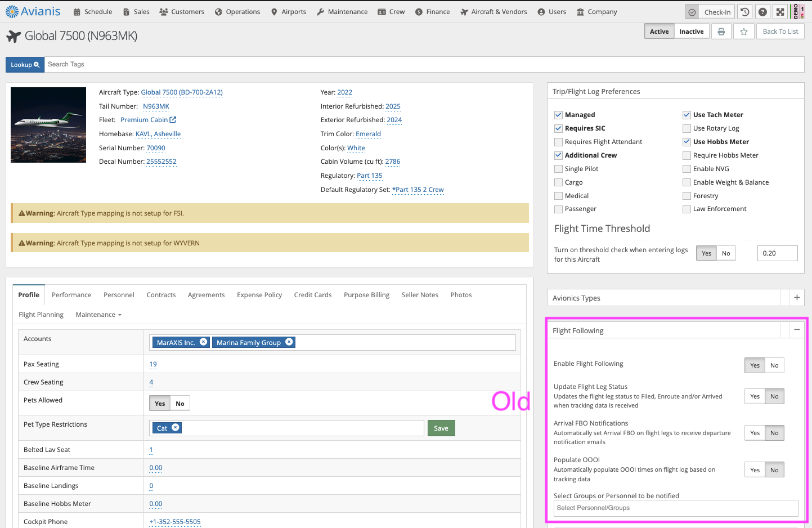Switch to the Credit Cards tab
812x528 pixels.
click(313, 295)
